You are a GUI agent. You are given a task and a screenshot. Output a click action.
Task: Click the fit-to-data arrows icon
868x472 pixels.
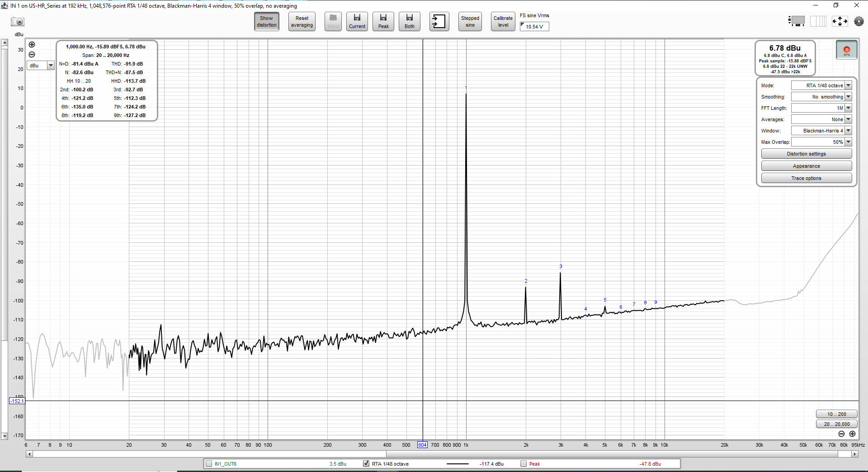[x=840, y=21]
